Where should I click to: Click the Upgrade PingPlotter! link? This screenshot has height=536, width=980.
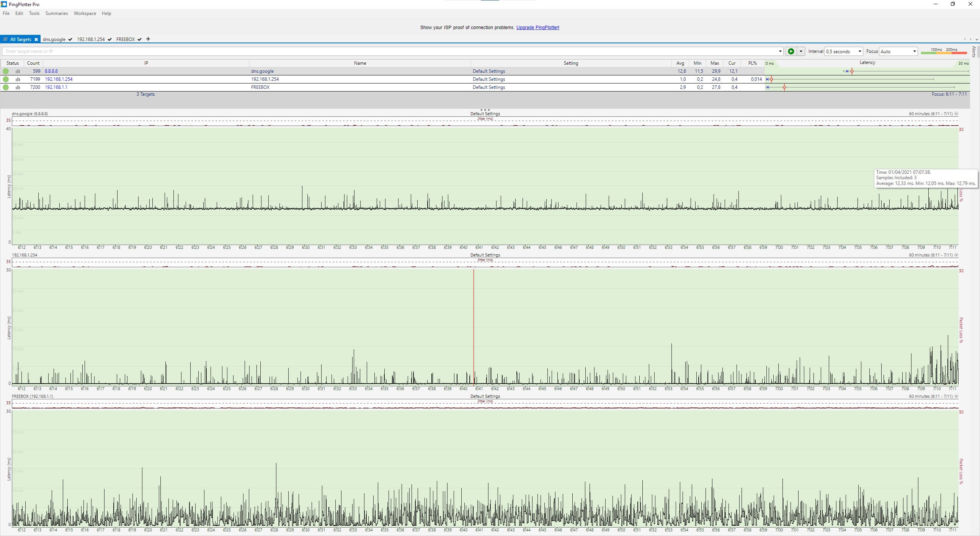537,28
